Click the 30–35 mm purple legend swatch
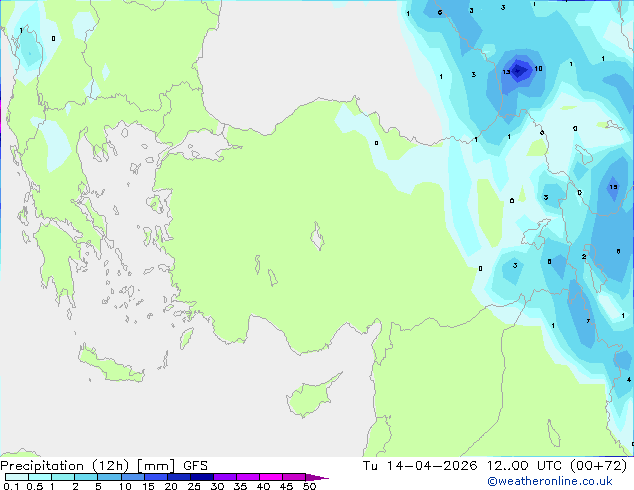This screenshot has width=634, height=490. (225, 477)
